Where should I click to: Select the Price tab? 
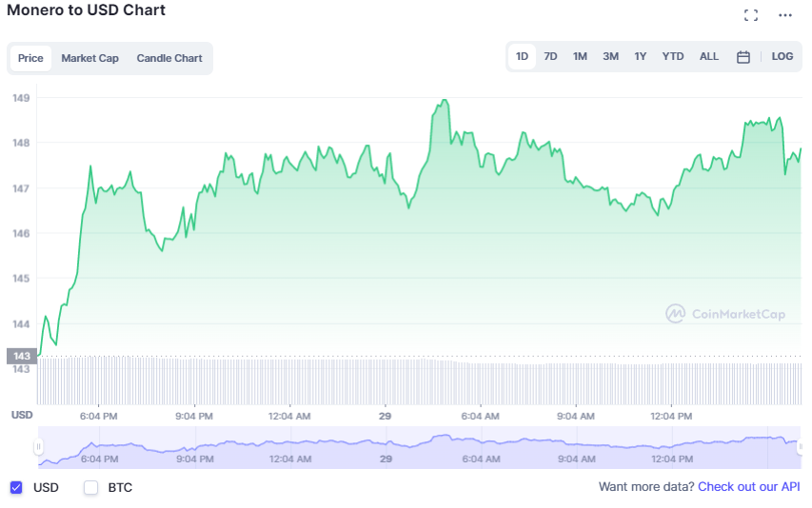click(30, 58)
